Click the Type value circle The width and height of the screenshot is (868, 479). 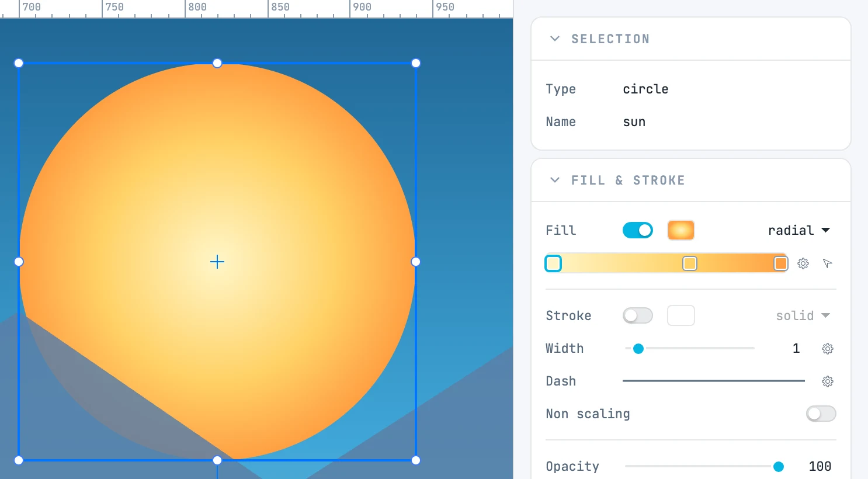point(645,89)
